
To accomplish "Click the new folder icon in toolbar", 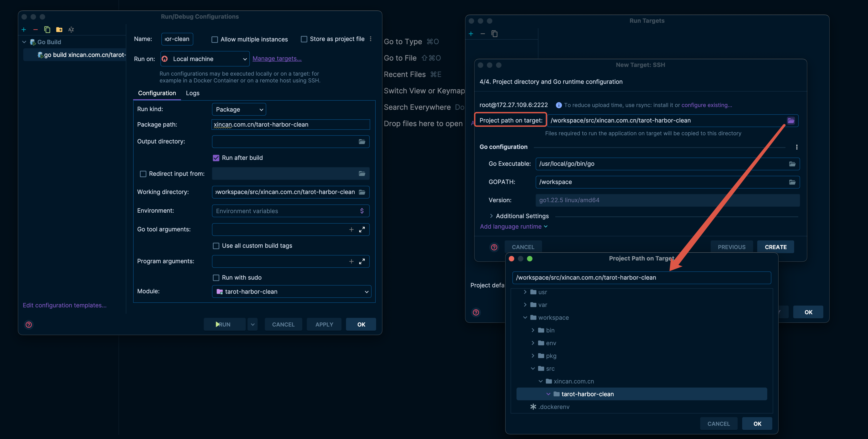I will click(x=59, y=30).
